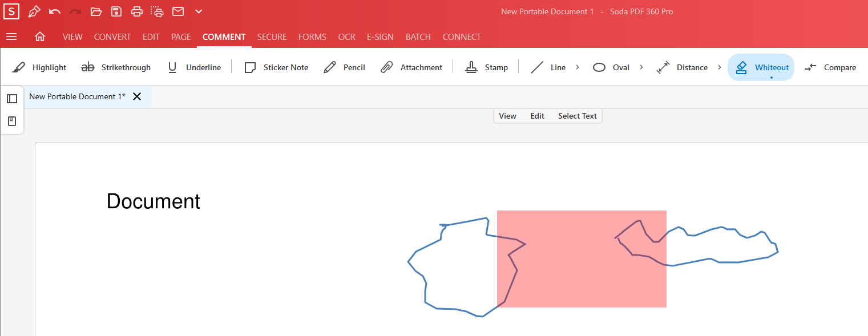Switch to the OCR ribbon tab
Screen dimensions: 868x336
click(x=346, y=37)
